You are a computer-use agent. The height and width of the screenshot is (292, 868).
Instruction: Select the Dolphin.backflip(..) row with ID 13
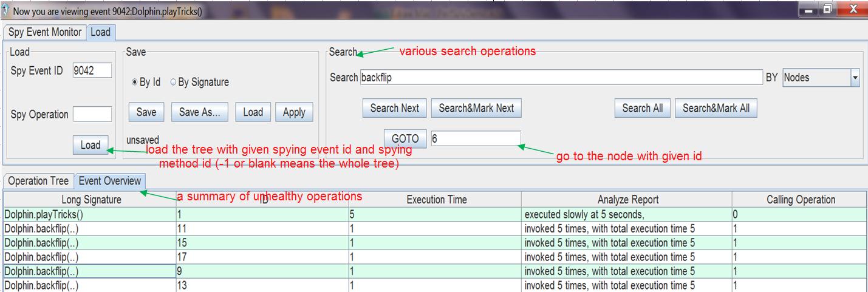[x=435, y=285]
